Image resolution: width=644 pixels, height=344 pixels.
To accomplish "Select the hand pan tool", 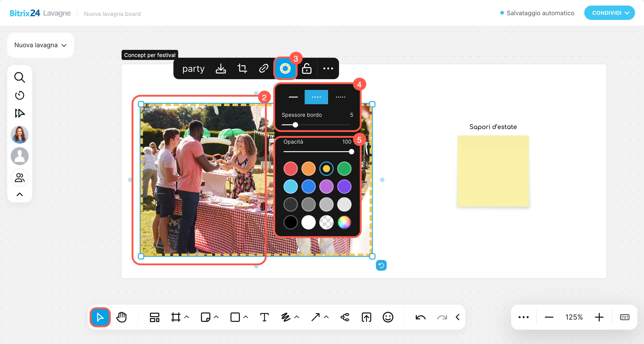I will point(122,317).
